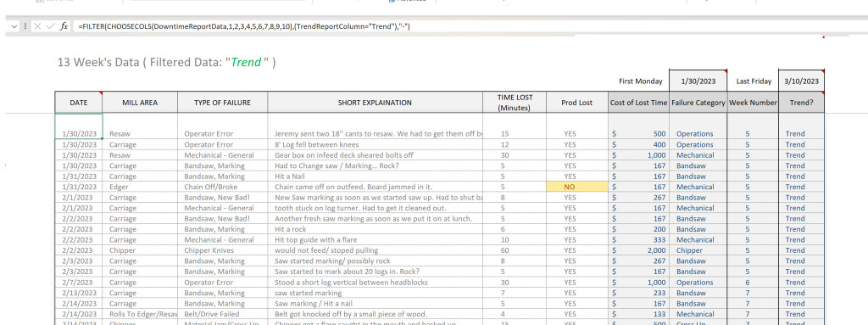
Task: Select 'Stood a short log vertical' cell
Action: tap(375, 283)
